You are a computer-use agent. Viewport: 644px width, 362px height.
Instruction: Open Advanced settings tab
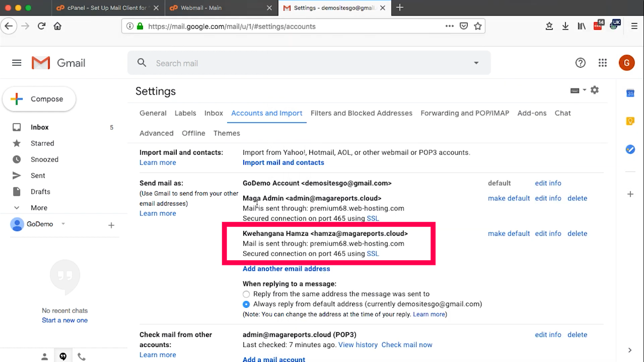tap(157, 133)
